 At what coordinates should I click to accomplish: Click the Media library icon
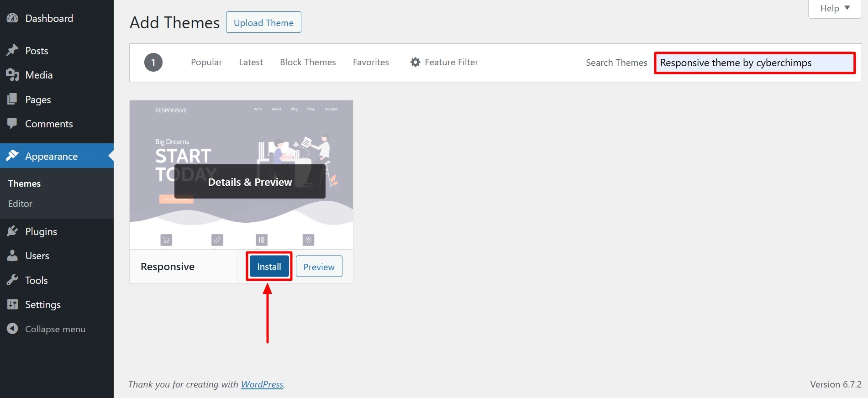12,75
